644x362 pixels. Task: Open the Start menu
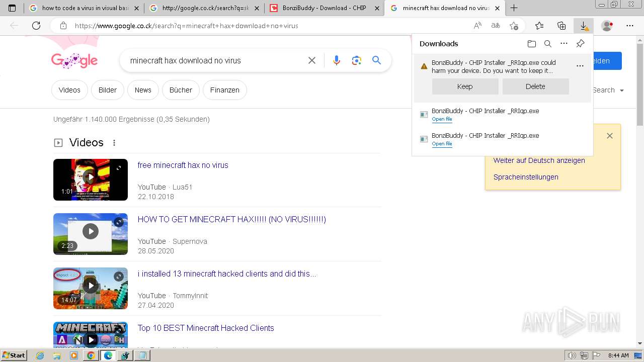tap(14, 355)
